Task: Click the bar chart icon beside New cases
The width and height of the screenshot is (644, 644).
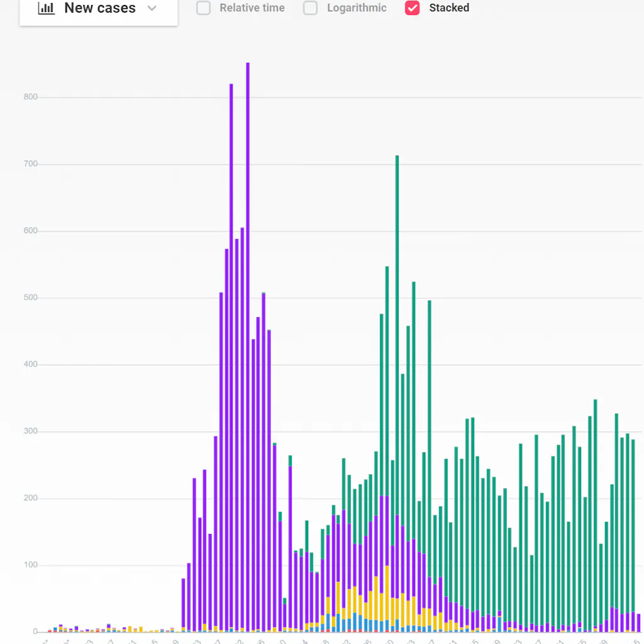Action: click(46, 8)
